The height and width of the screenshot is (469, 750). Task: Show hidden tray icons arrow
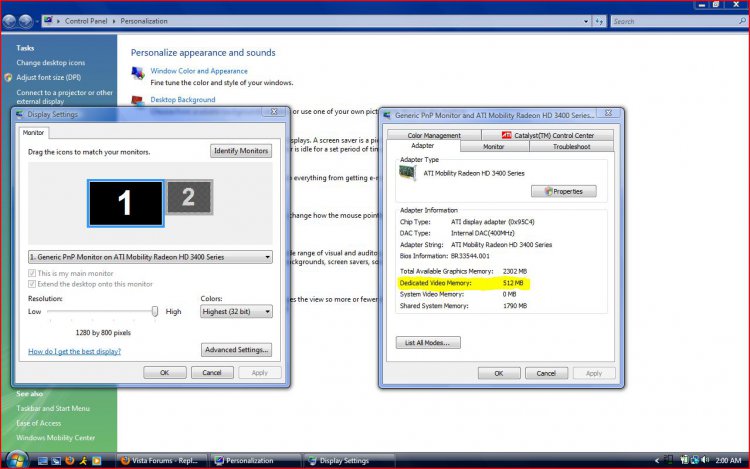pos(657,460)
